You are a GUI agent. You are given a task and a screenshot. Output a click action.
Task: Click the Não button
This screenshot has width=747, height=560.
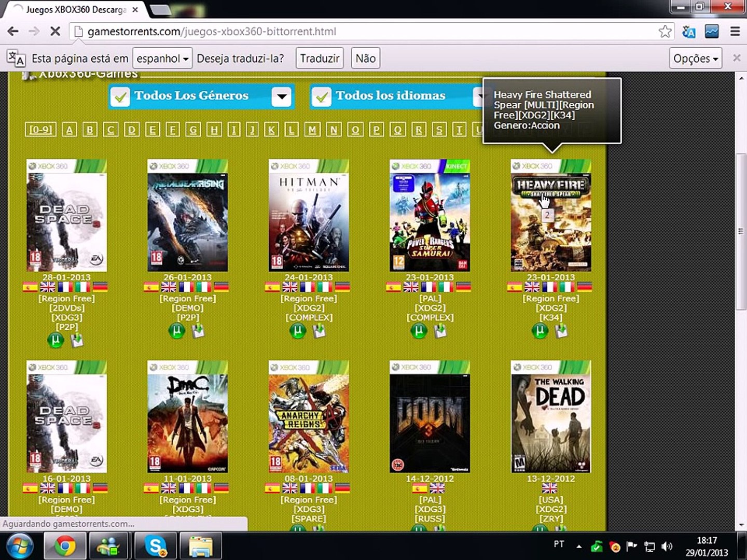click(366, 58)
